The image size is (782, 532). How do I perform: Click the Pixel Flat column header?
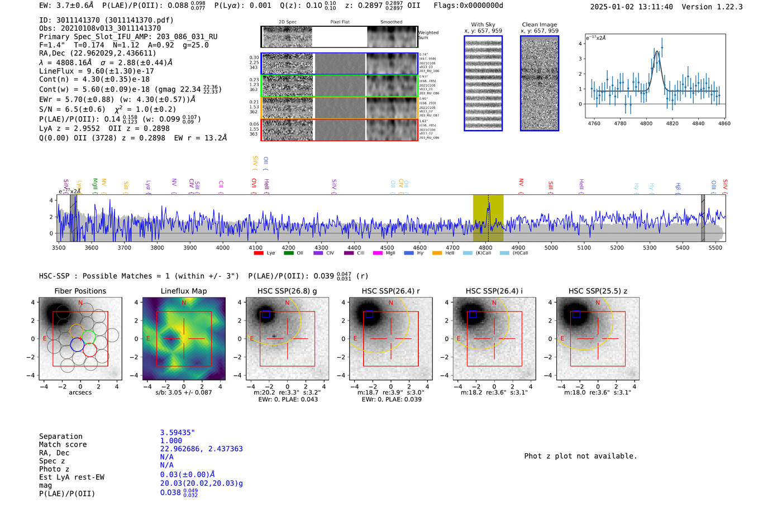pos(340,22)
